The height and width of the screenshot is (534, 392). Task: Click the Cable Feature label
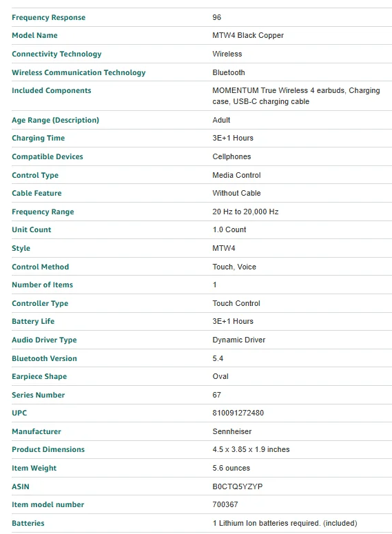coord(37,193)
